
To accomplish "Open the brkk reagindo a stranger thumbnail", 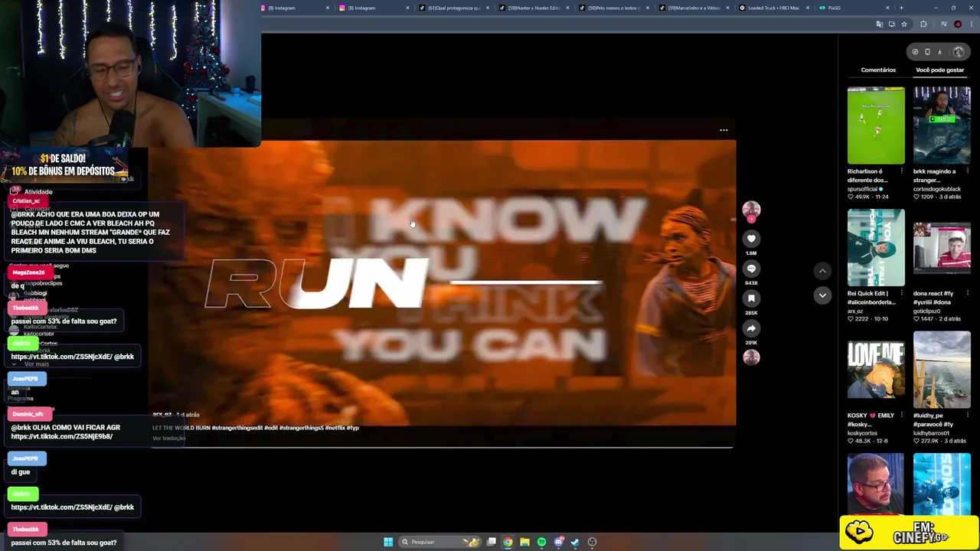I will (x=942, y=125).
